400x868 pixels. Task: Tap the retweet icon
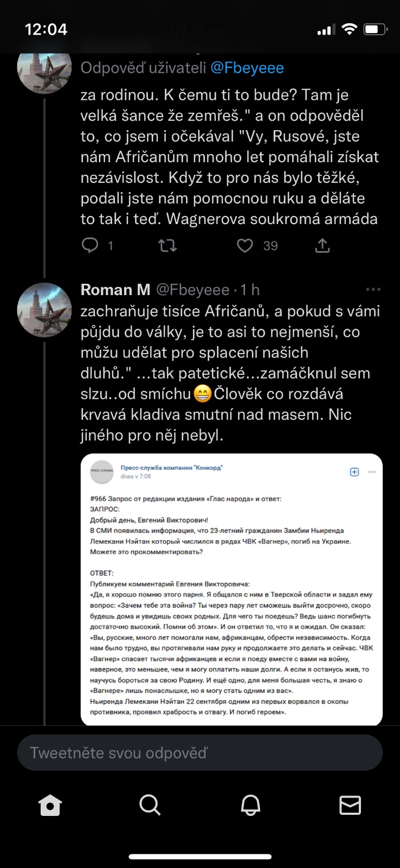[x=167, y=246]
